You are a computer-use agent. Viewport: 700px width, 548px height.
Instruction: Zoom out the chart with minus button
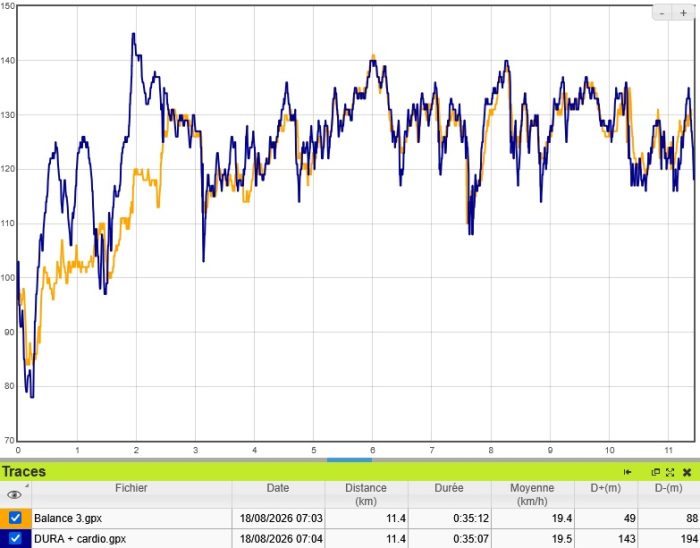click(x=662, y=13)
